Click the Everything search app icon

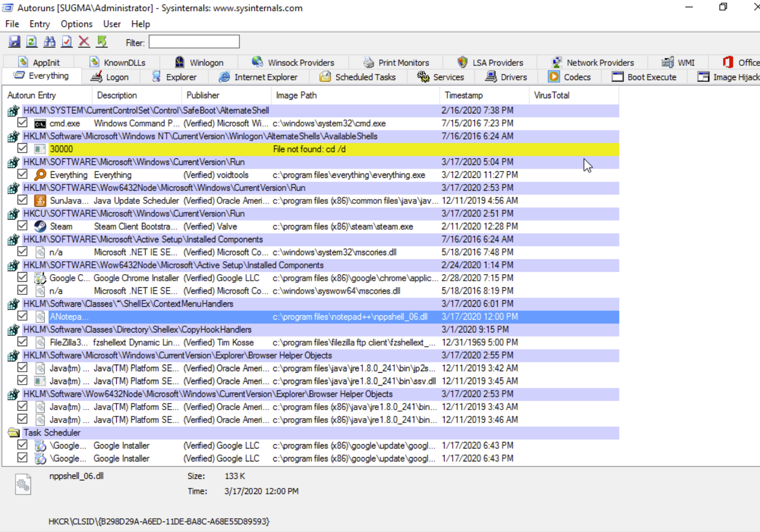pos(40,175)
